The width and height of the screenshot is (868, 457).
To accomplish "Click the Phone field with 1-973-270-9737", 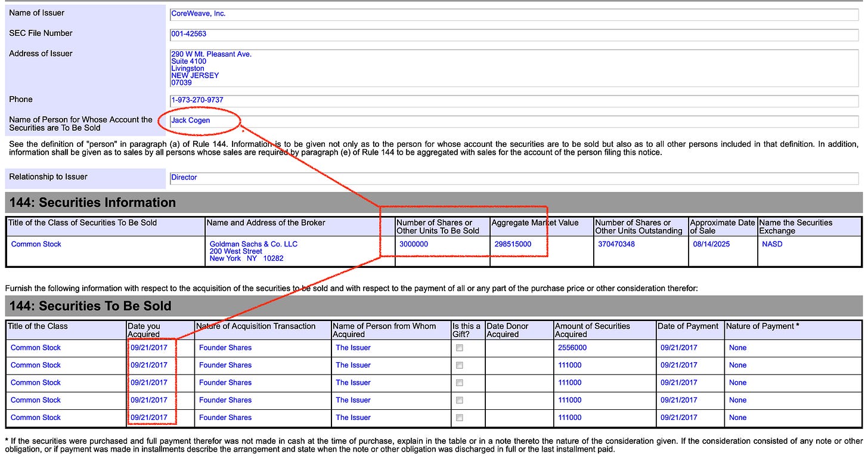I will (514, 100).
